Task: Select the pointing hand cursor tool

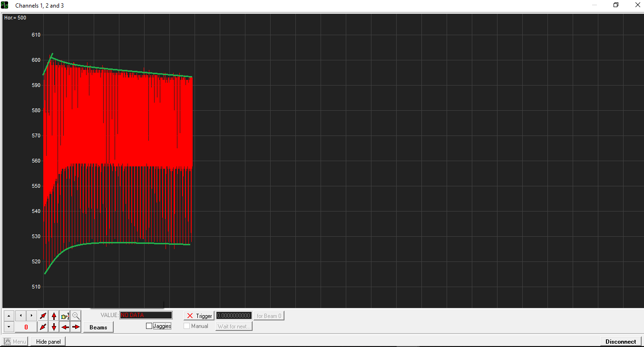Action: point(65,316)
